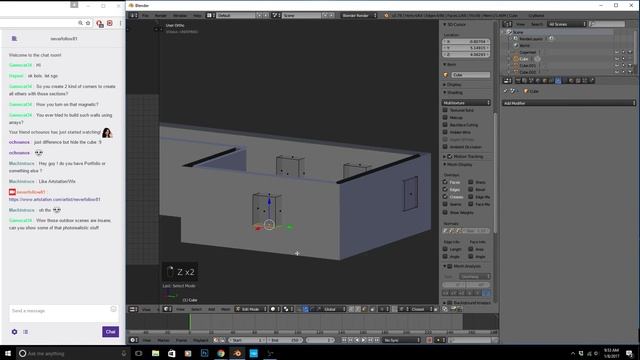Click the green Y axis manipulator handle
The height and width of the screenshot is (360, 640).
(289, 227)
